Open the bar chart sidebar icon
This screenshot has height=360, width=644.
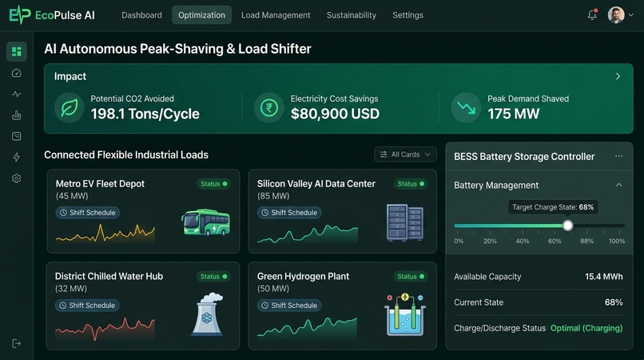click(17, 115)
